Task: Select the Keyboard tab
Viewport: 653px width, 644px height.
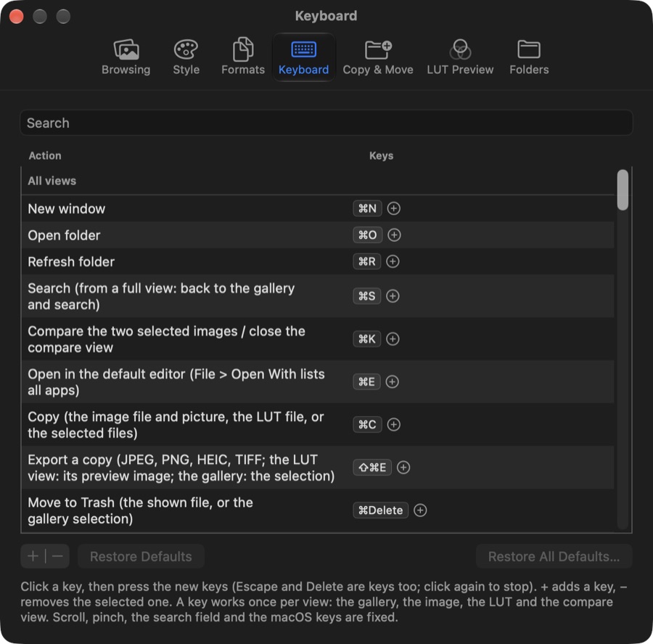Action: 303,57
